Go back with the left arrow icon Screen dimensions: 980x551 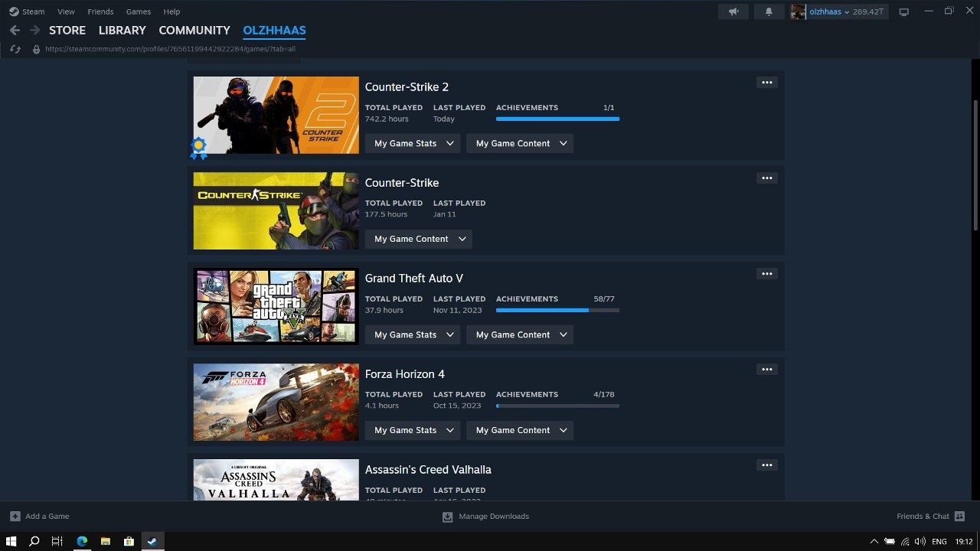[x=15, y=31]
